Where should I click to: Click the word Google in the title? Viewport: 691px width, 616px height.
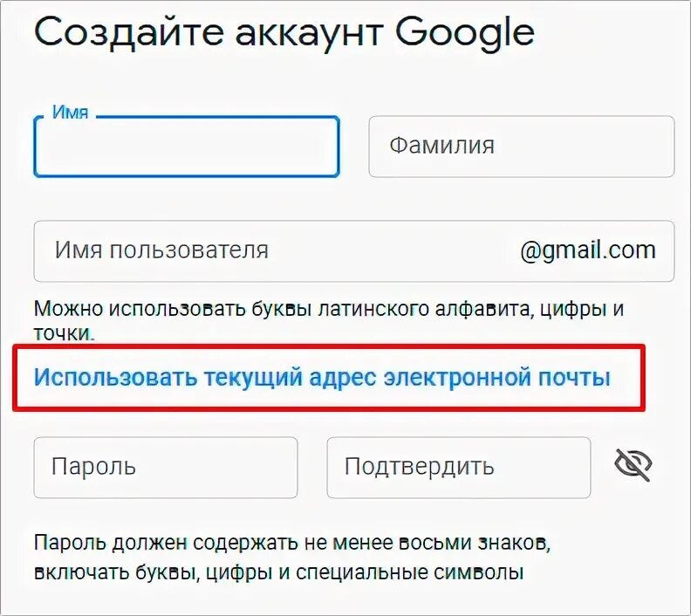tap(465, 33)
